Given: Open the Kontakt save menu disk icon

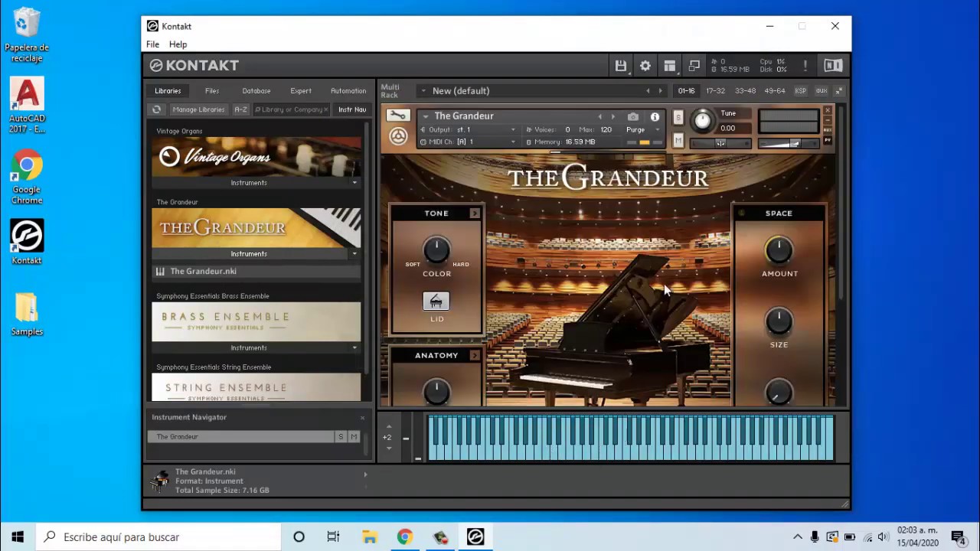Looking at the screenshot, I should [x=621, y=66].
